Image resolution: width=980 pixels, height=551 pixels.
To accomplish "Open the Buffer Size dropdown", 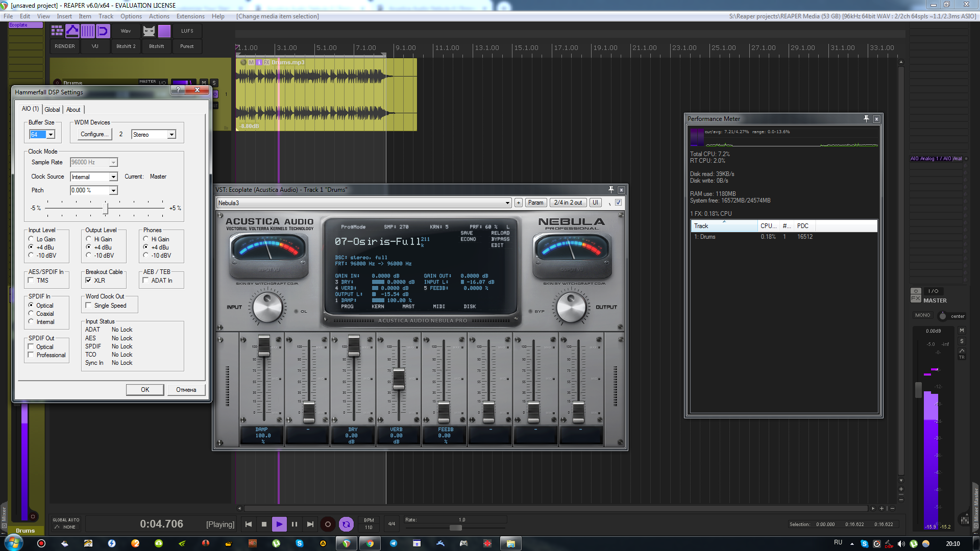I will tap(51, 135).
